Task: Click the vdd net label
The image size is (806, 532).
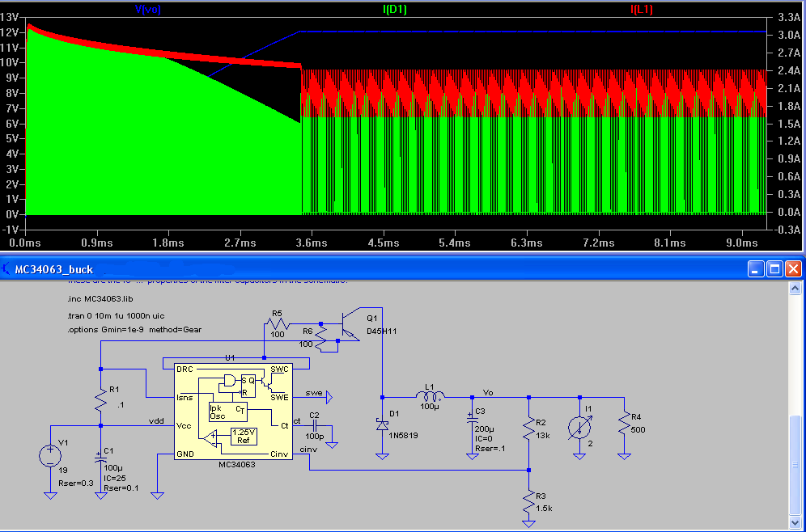Action: coord(155,421)
